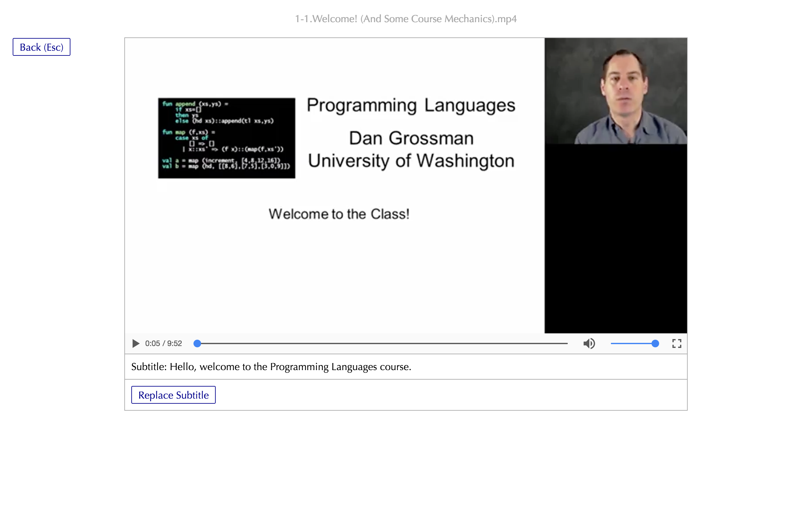Enter fullscreen mode with the corner-brackets icon
Image resolution: width=812 pixels, height=507 pixels.
(677, 343)
